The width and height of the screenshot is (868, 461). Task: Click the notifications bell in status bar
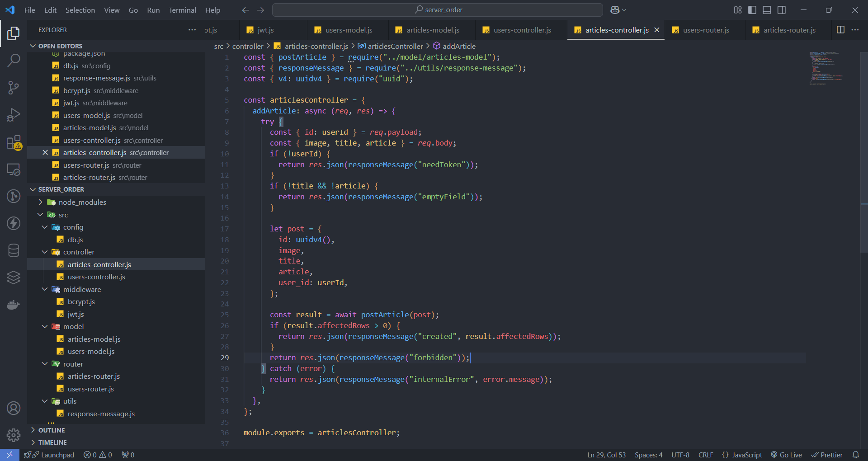coord(855,455)
